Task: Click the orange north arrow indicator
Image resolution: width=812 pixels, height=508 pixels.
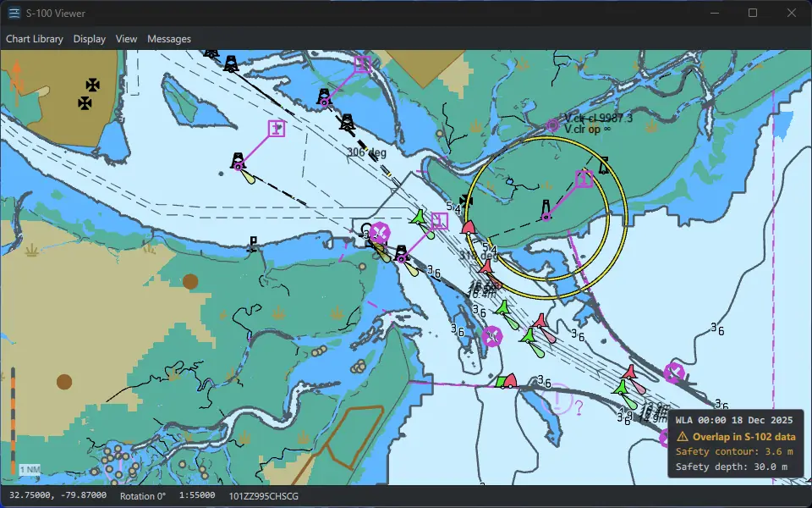Action: coord(17,83)
